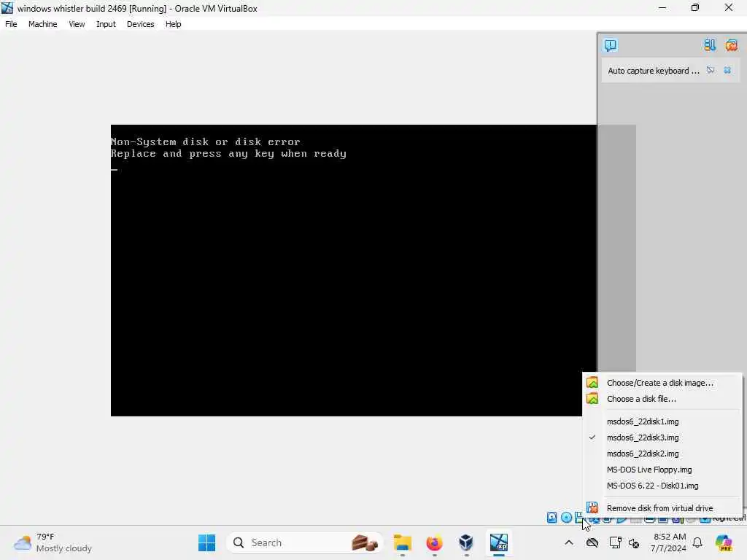Image resolution: width=747 pixels, height=560 pixels.
Task: Click notification order toggle icon
Action: coord(709,45)
